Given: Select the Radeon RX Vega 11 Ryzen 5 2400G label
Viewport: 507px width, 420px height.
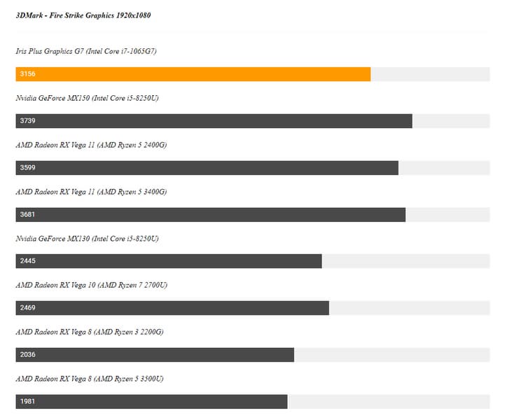Looking at the screenshot, I should tap(91, 145).
